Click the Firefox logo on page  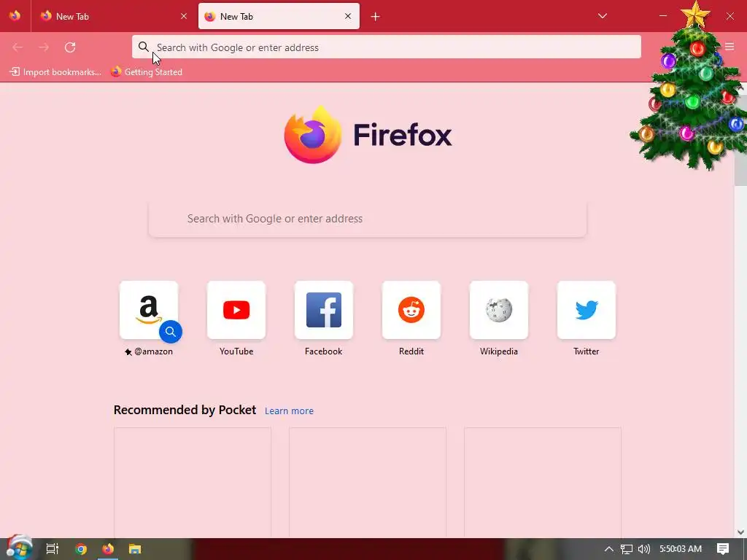(x=312, y=135)
